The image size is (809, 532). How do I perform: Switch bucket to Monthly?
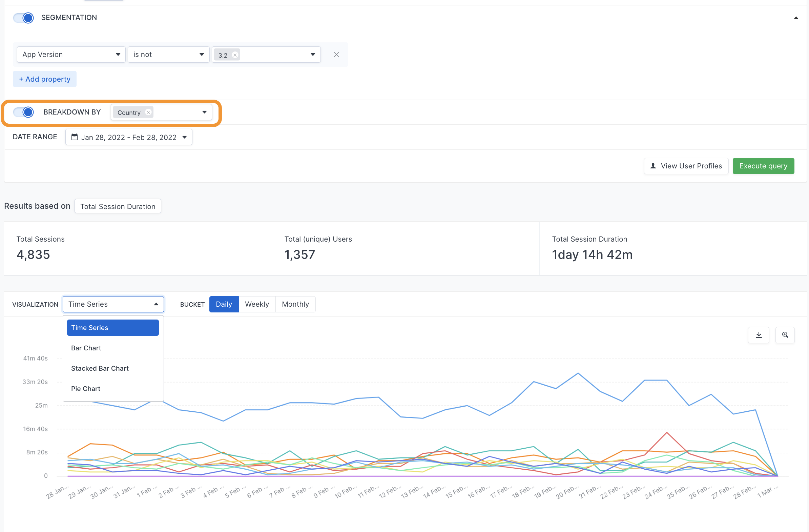point(295,304)
